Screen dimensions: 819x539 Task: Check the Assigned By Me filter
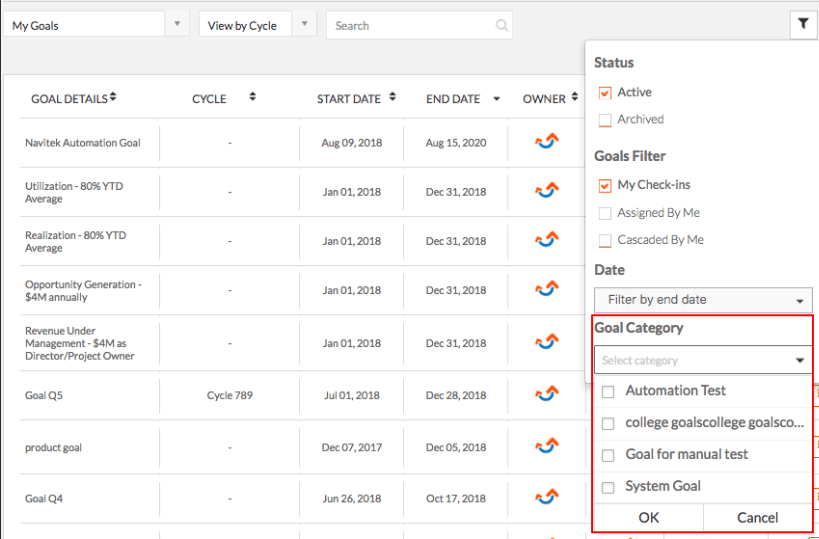605,213
